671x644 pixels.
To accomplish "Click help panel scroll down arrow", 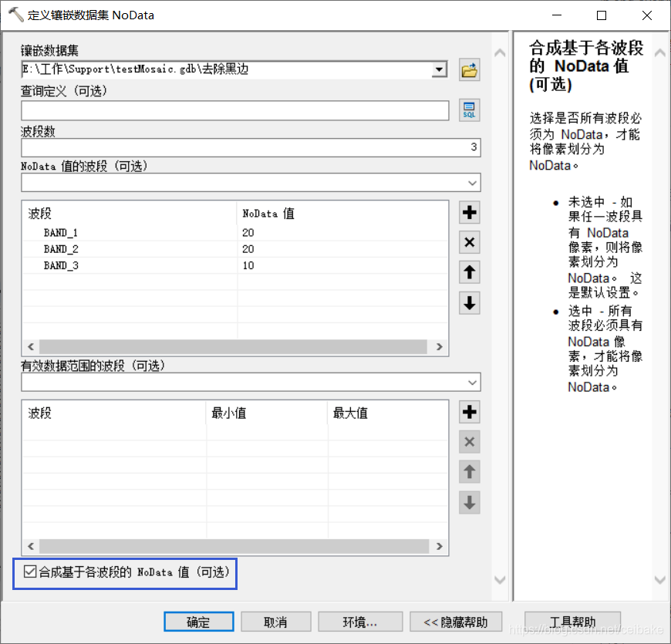I will (x=660, y=580).
